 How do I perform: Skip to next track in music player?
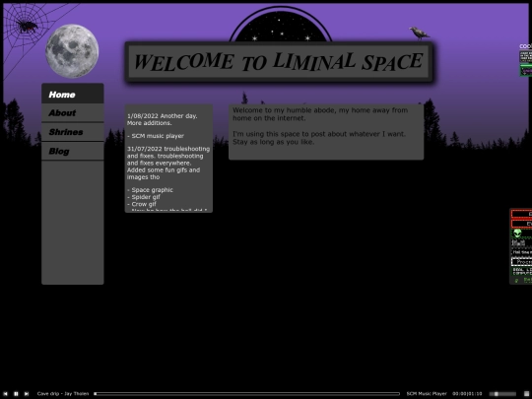coord(27,393)
